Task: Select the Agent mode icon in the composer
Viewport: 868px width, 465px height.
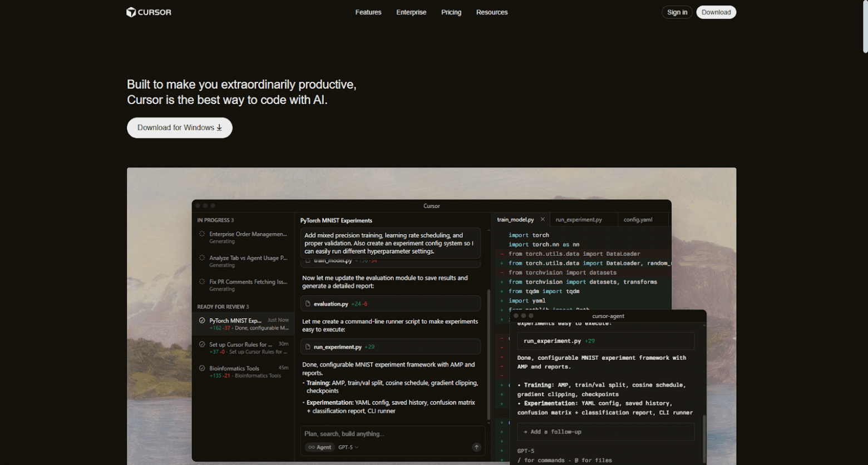Action: 312,447
